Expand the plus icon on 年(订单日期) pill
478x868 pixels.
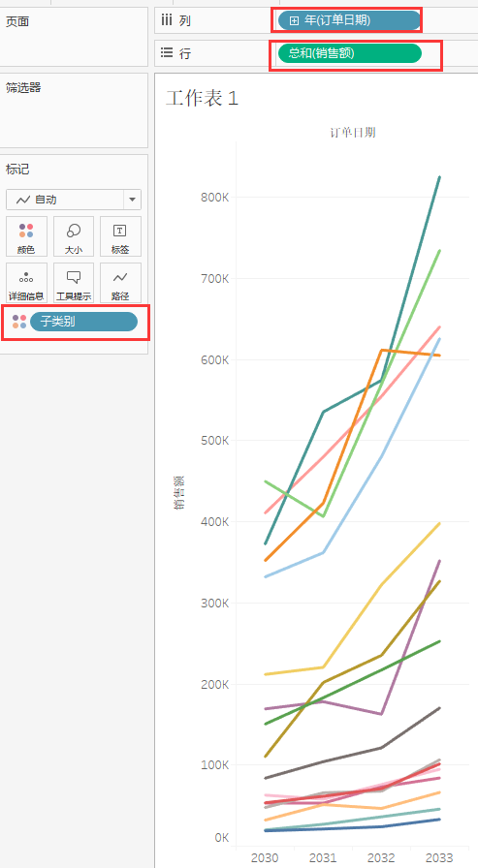point(294,20)
